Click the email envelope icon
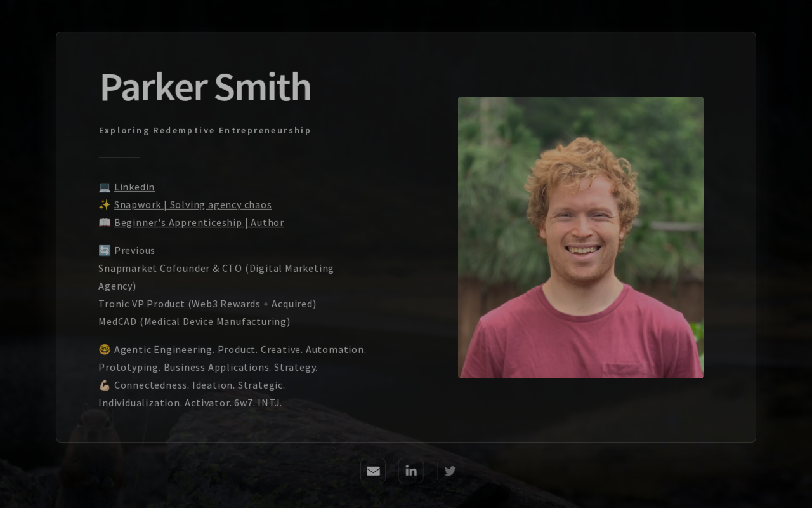The image size is (812, 508). click(373, 471)
